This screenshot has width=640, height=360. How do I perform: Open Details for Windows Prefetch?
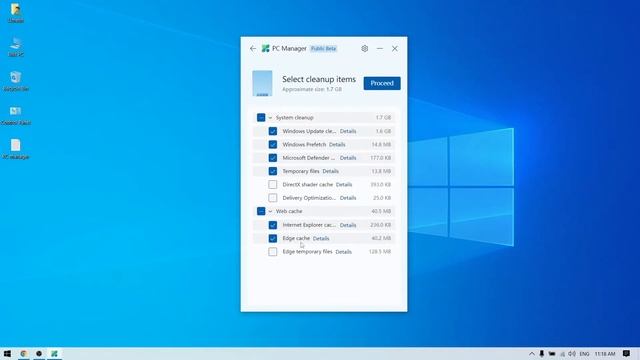point(337,144)
